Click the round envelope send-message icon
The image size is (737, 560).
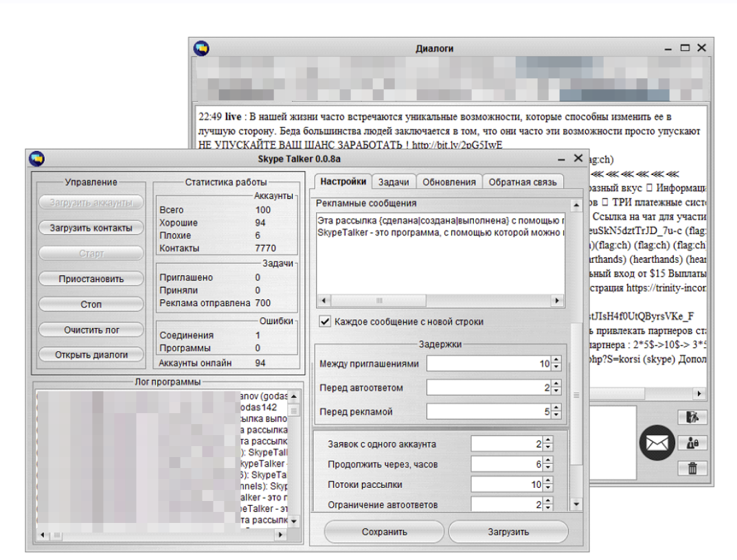(657, 443)
